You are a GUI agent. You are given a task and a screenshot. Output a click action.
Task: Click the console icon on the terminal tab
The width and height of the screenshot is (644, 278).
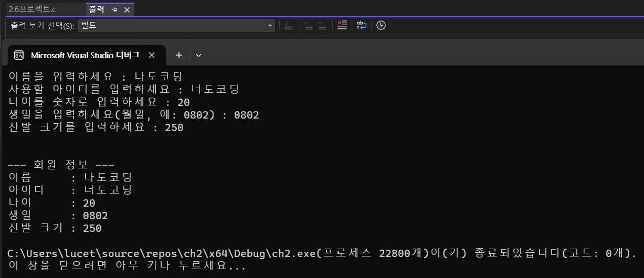[19, 55]
